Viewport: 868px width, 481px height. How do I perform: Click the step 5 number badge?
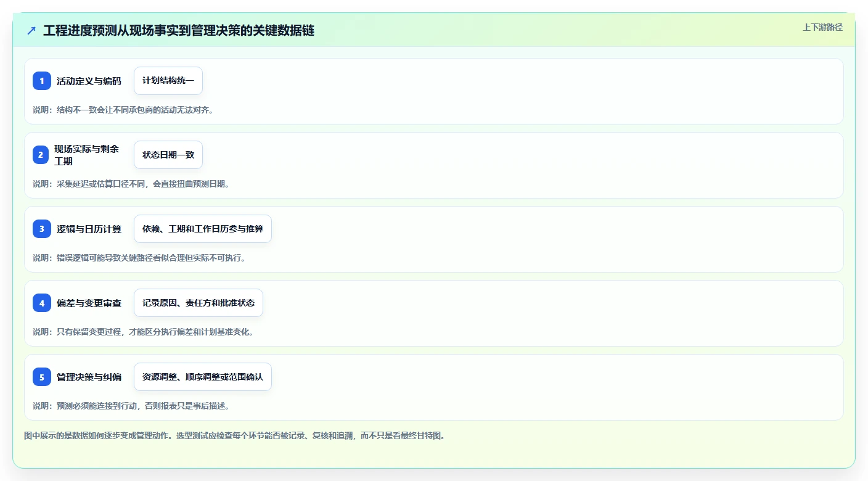tap(42, 377)
